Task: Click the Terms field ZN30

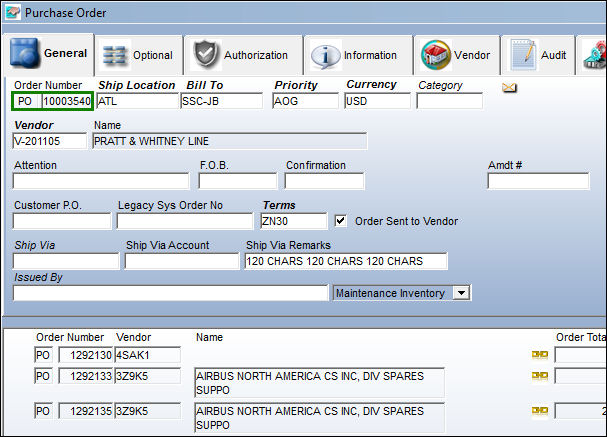Action: tap(293, 221)
